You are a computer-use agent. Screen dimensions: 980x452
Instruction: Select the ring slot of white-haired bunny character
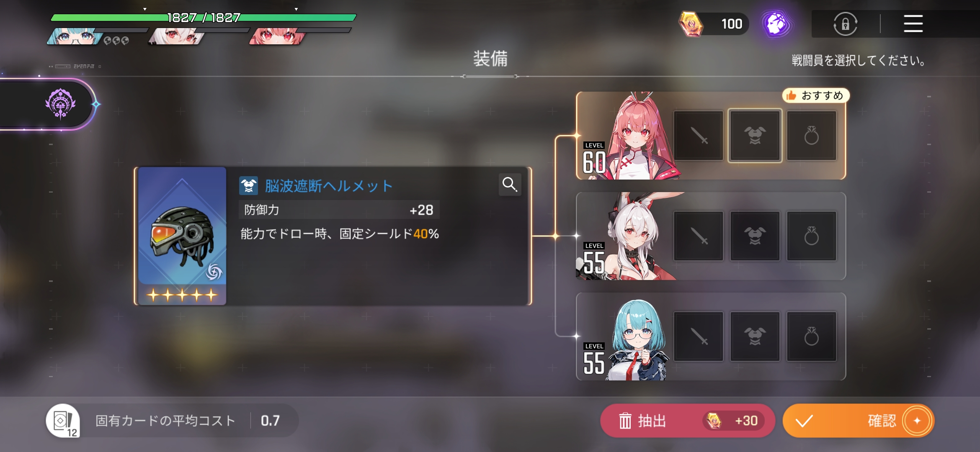pyautogui.click(x=812, y=236)
